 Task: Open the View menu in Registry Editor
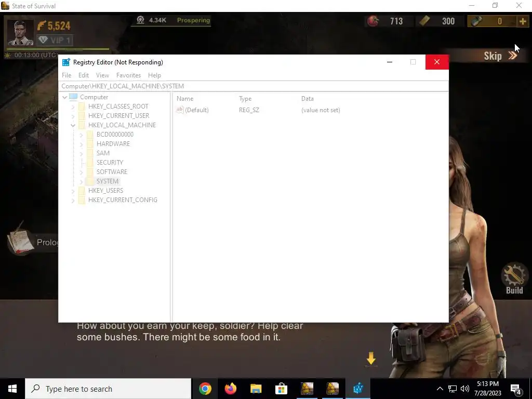point(102,75)
